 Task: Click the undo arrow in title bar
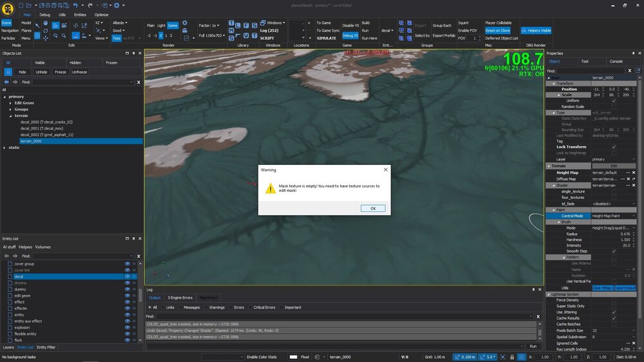[x=75, y=5]
